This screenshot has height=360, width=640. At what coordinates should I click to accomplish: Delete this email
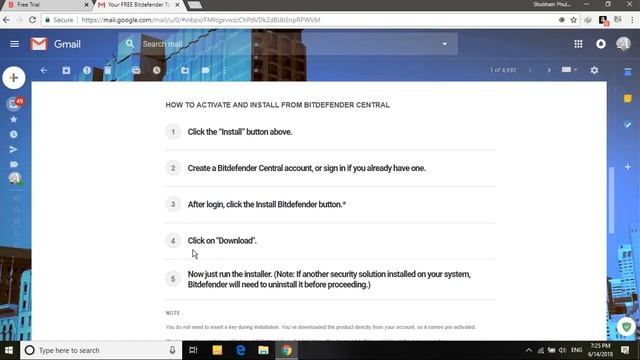[x=107, y=70]
